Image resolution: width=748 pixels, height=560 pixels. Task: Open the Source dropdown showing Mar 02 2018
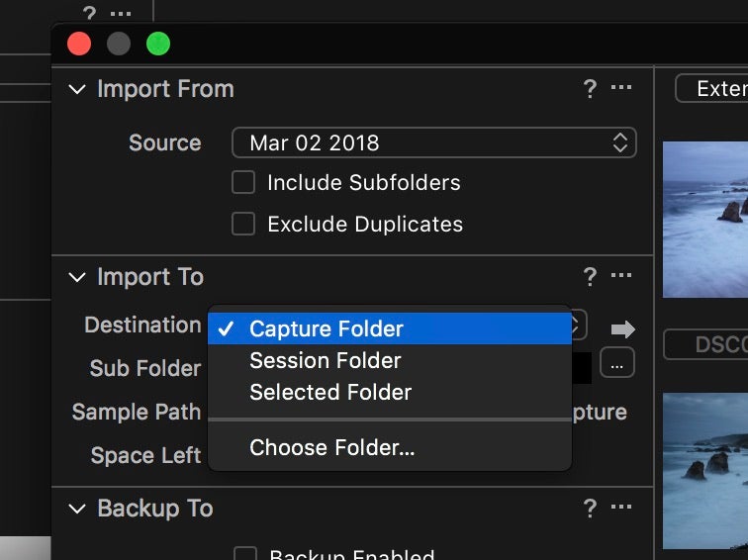[434, 142]
